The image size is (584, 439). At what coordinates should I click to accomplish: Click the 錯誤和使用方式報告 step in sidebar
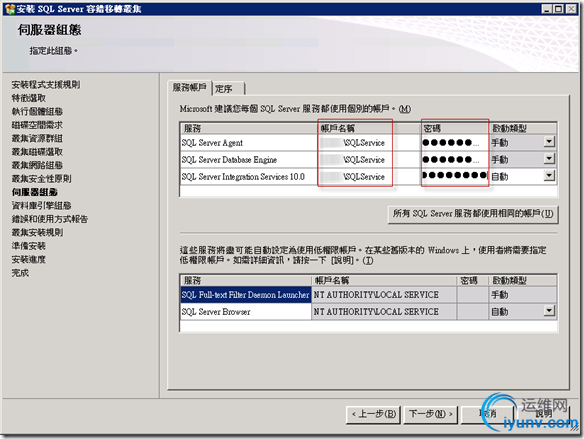click(50, 219)
